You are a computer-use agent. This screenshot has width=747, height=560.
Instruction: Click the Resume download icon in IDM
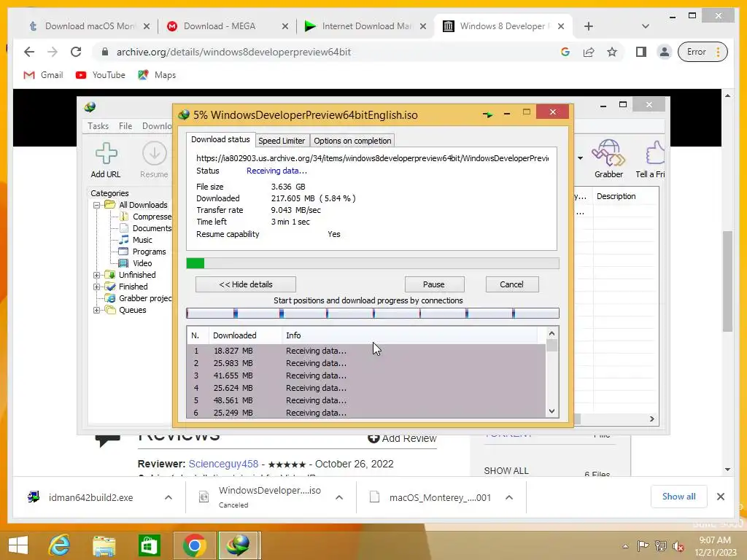coord(155,153)
